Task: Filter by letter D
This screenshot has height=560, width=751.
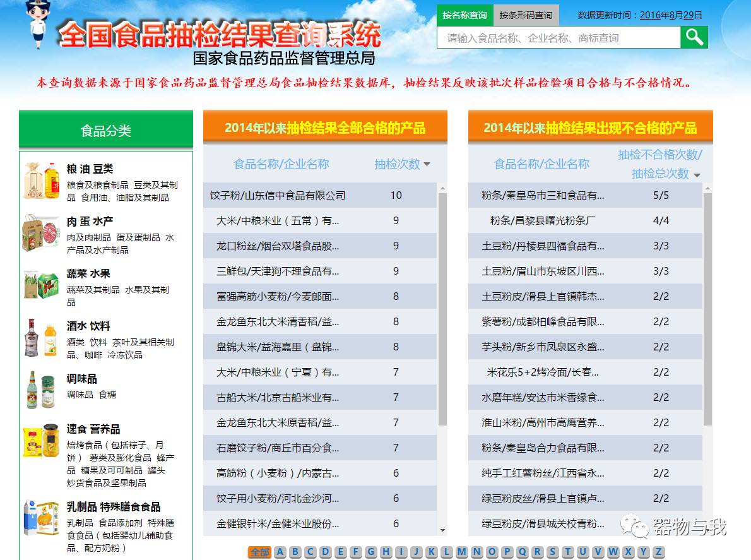Action: pos(326,552)
